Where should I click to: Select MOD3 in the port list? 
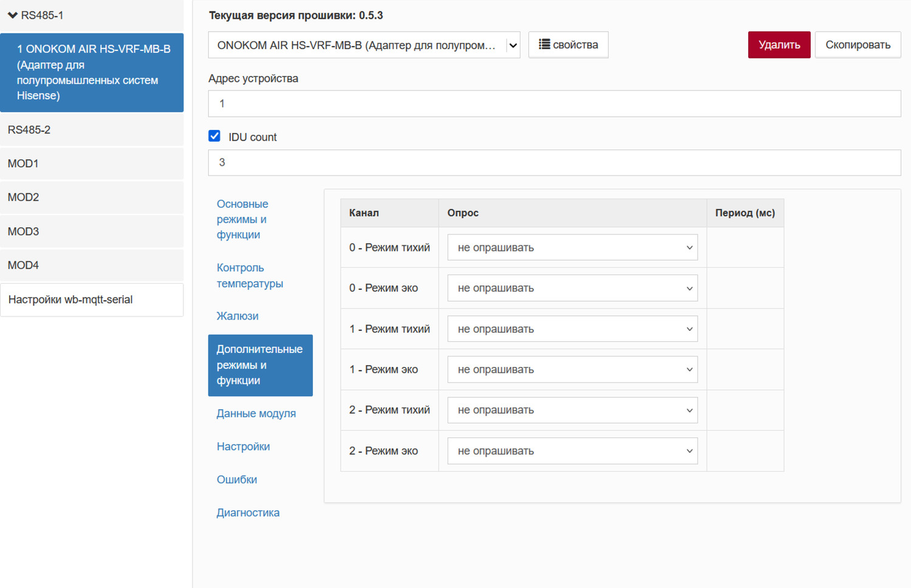[91, 231]
